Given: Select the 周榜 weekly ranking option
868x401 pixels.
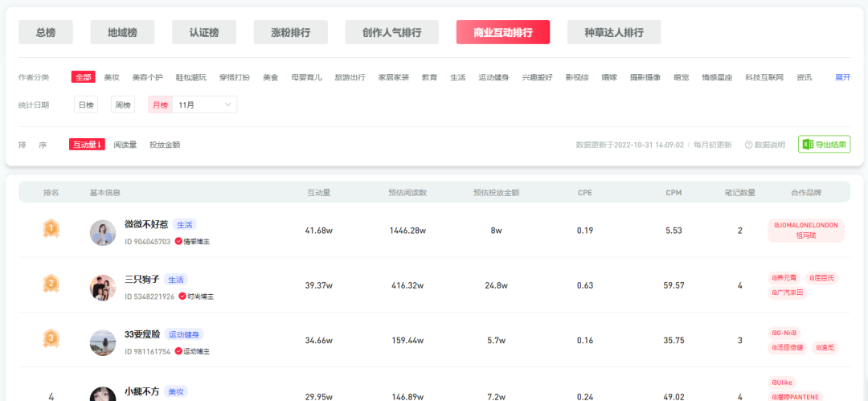Looking at the screenshot, I should tap(122, 105).
